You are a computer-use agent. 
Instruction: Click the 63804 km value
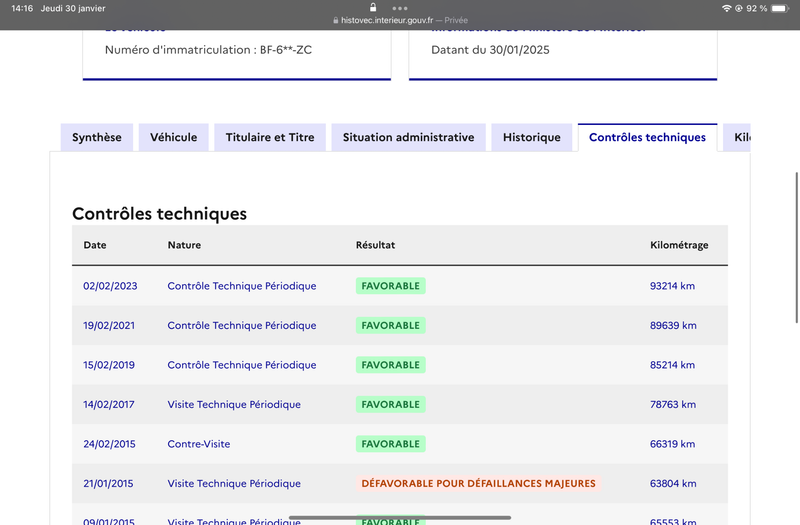(673, 484)
